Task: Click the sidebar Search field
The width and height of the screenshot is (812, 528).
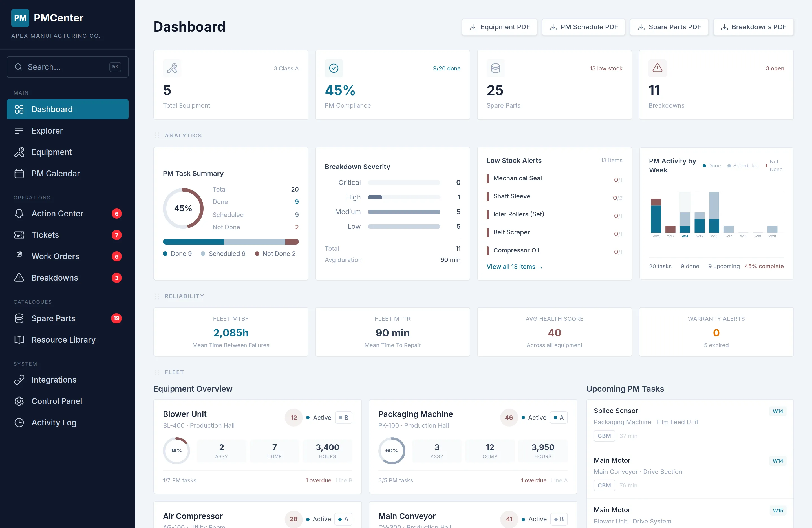Action: point(67,67)
